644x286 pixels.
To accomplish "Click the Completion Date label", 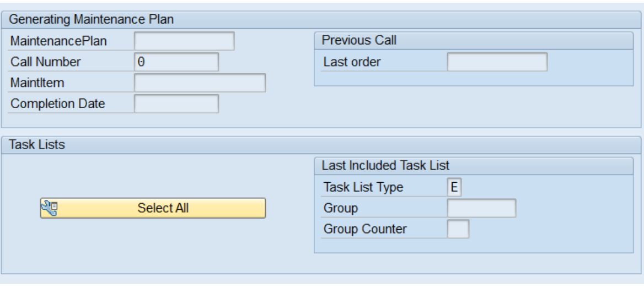I will pyautogui.click(x=58, y=104).
